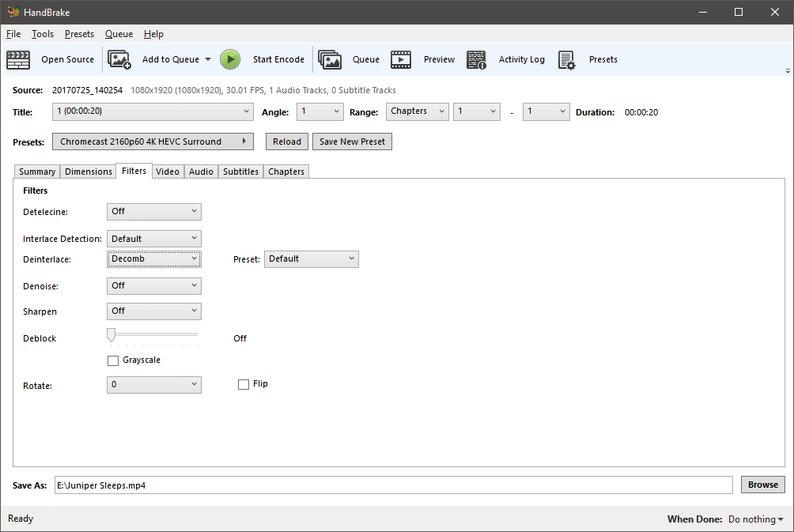Open the Rotate dropdown
This screenshot has width=794, height=532.
click(x=154, y=385)
